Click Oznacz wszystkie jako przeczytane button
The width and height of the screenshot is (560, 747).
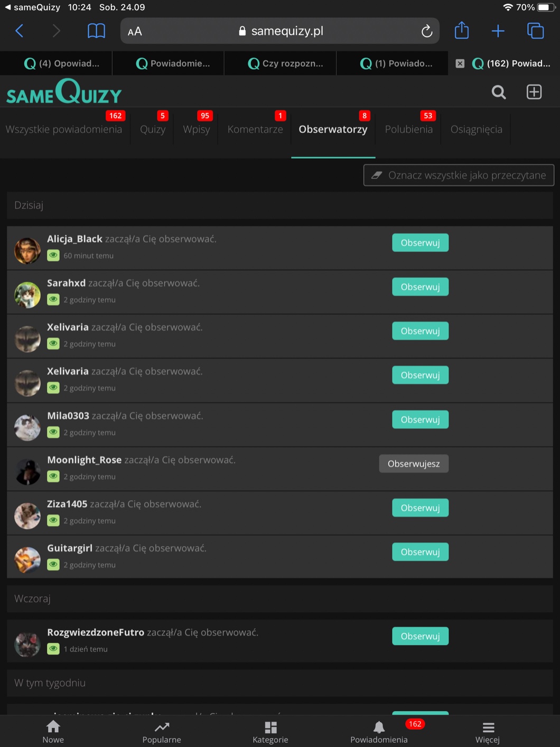pos(459,176)
